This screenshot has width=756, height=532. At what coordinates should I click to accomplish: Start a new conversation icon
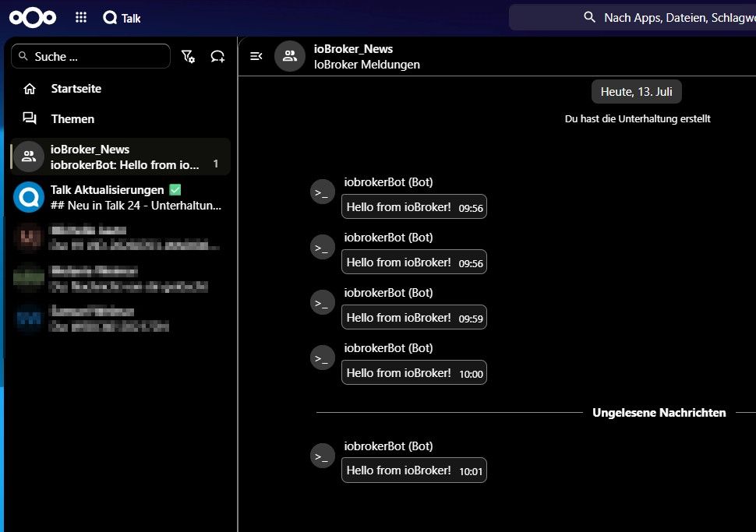click(x=217, y=56)
